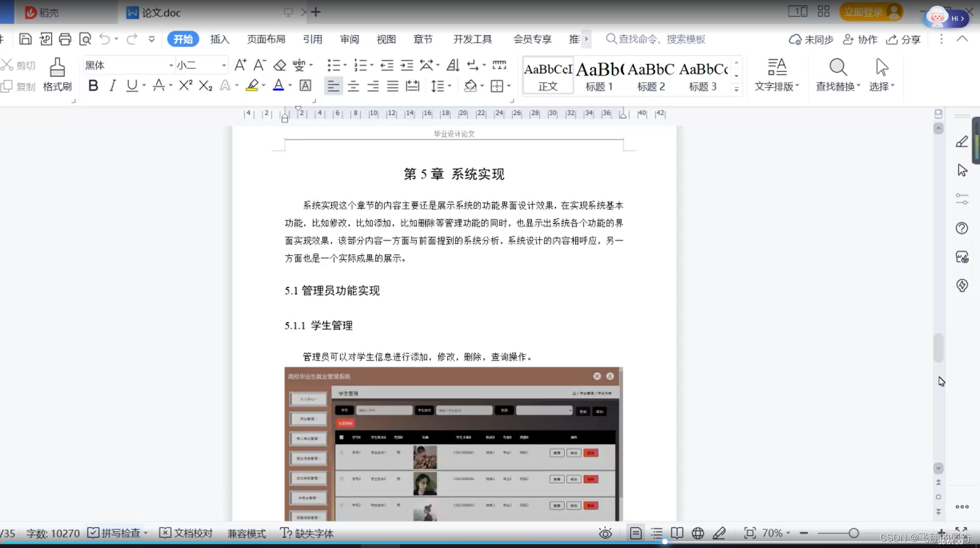Click the unsynced cloud status
Image resolution: width=980 pixels, height=548 pixels.
(811, 39)
